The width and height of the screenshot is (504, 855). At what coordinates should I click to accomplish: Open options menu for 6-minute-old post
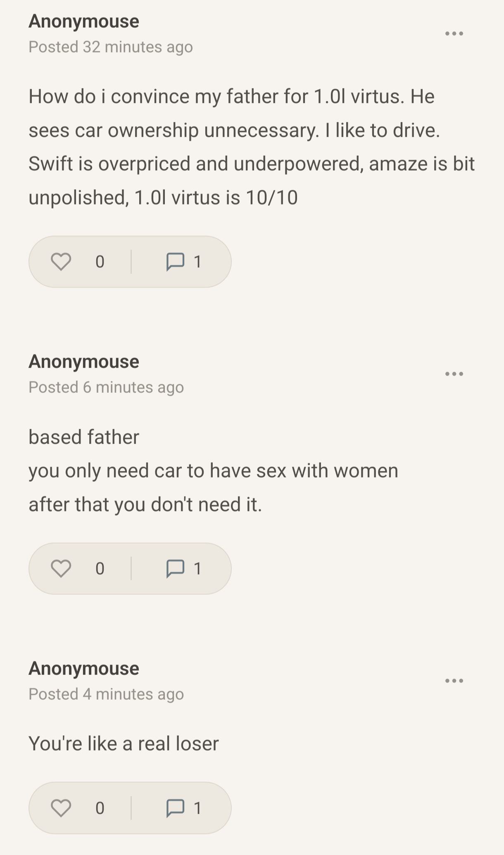(454, 374)
